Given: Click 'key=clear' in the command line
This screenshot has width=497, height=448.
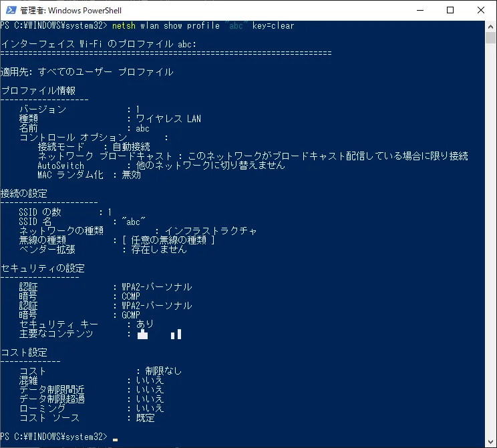Looking at the screenshot, I should pos(273,25).
